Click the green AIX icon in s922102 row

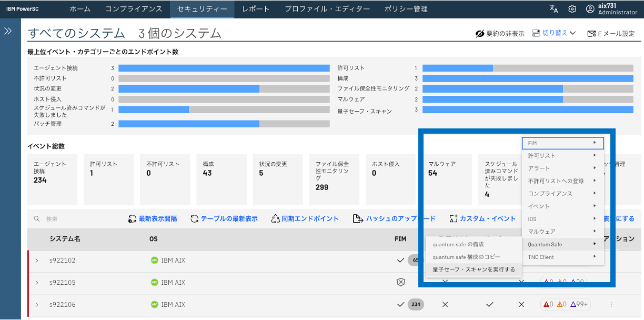tap(154, 260)
